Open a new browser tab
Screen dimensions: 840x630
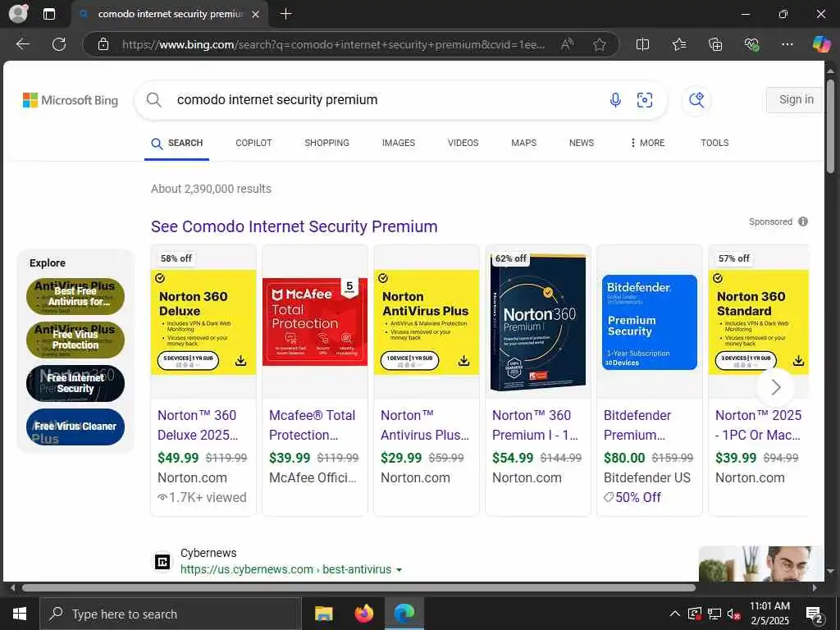click(x=286, y=14)
